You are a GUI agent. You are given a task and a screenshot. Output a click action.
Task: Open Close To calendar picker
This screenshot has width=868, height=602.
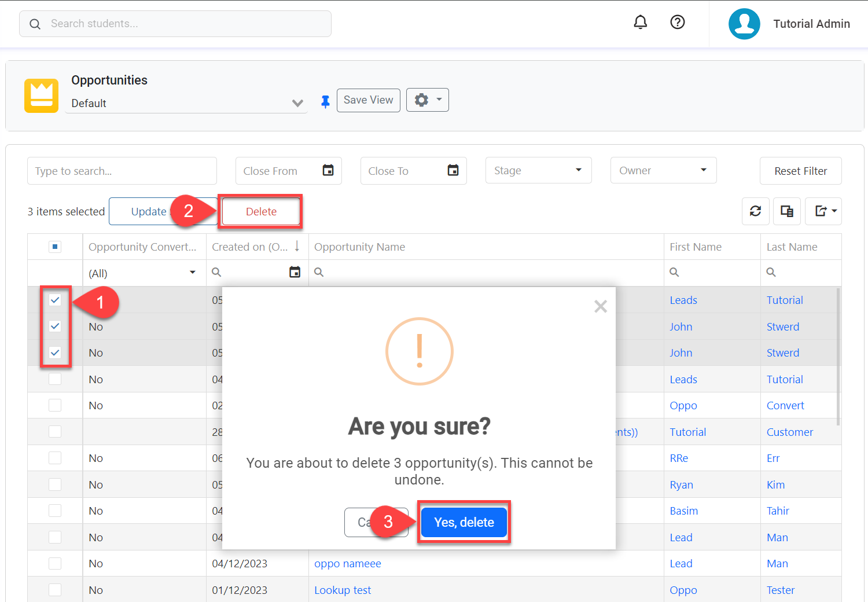tap(453, 170)
